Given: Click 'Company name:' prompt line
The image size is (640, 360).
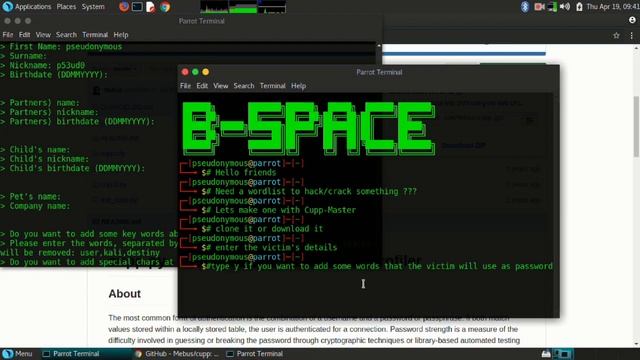Looking at the screenshot, I should [x=35, y=206].
